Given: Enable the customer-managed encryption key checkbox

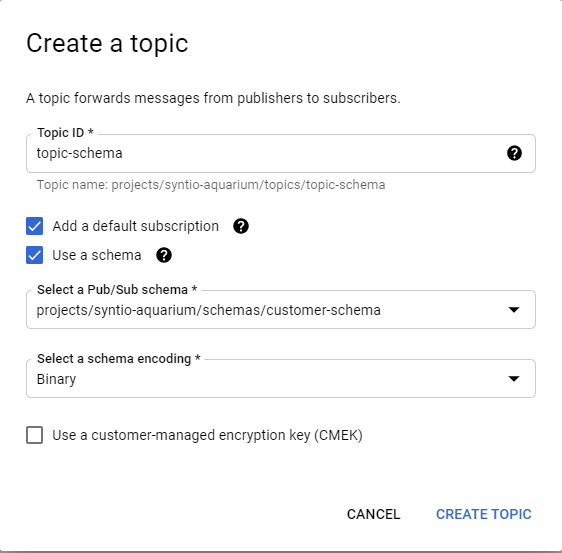Looking at the screenshot, I should click(34, 435).
